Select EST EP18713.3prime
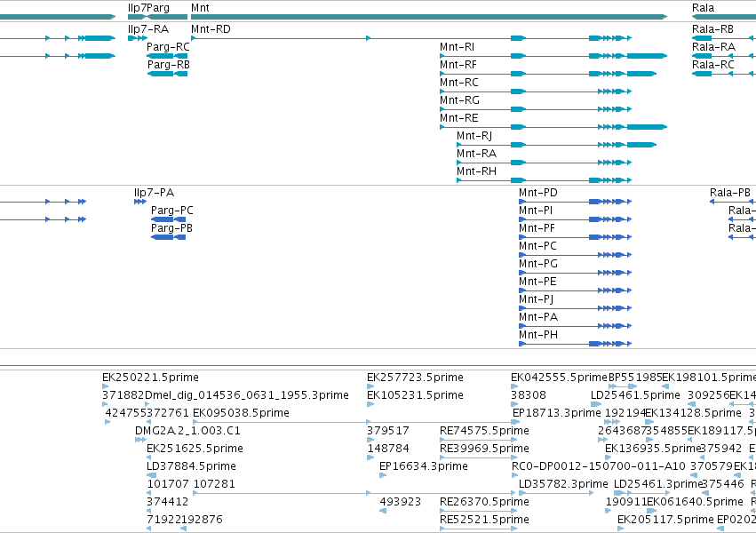The width and height of the screenshot is (756, 533). click(x=557, y=413)
